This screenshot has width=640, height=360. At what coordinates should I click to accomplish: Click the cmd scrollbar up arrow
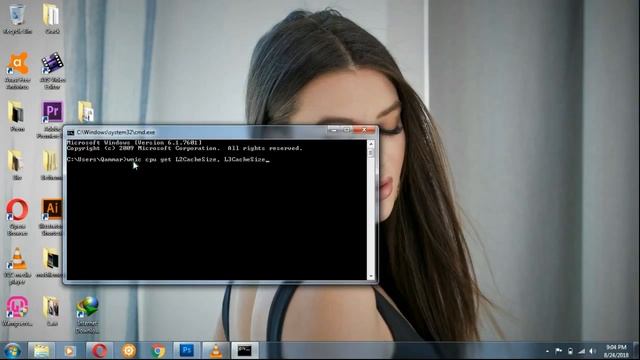pos(371,144)
